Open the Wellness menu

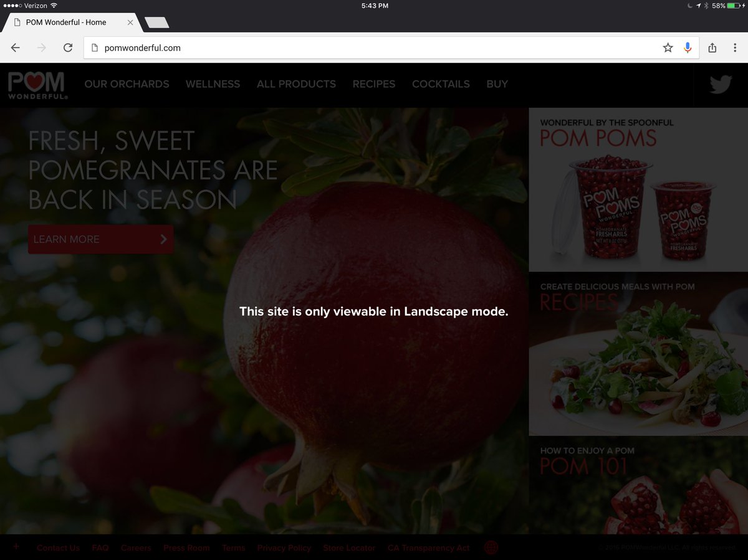point(213,84)
